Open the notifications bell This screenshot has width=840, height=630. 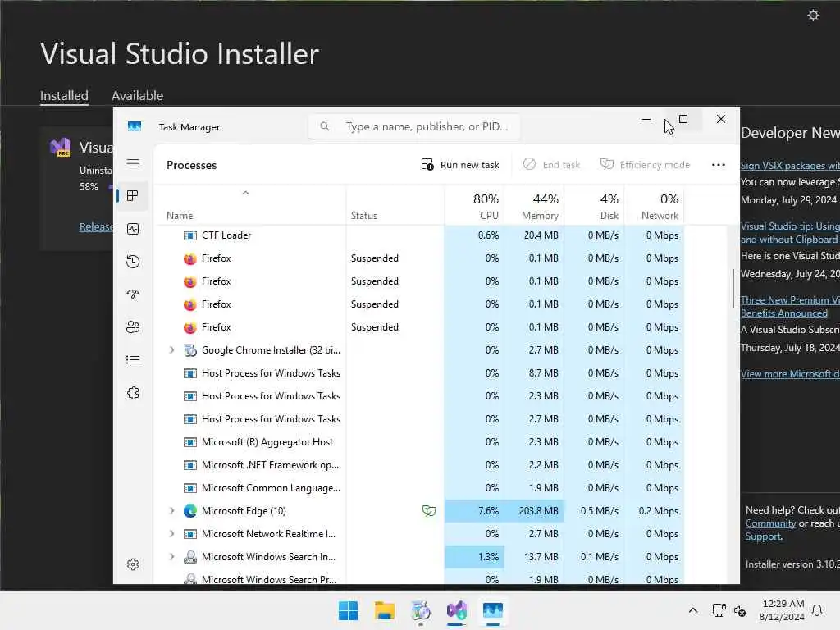tap(817, 610)
